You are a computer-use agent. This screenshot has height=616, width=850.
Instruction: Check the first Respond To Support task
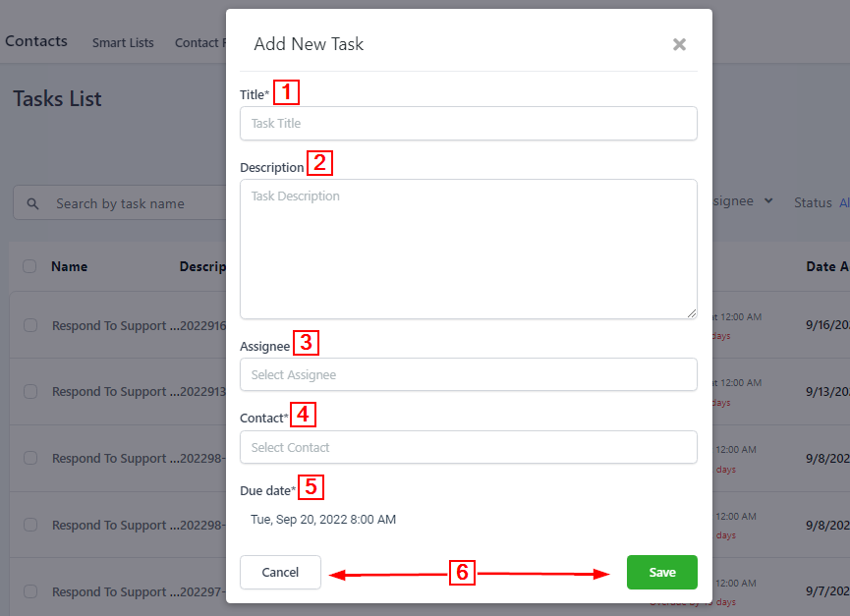coord(30,325)
